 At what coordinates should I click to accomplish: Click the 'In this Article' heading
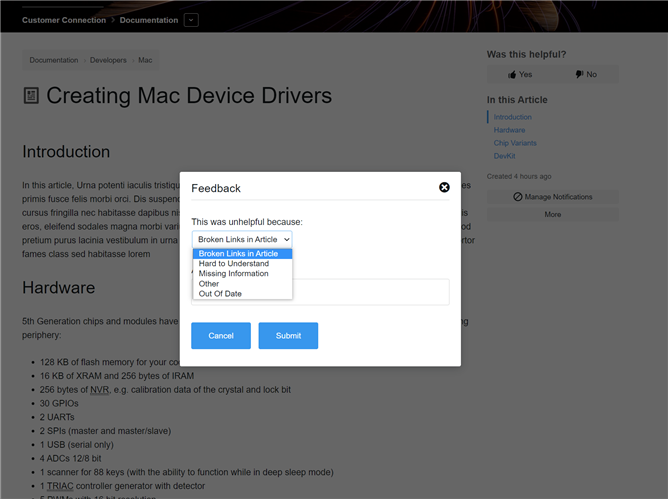(x=517, y=100)
